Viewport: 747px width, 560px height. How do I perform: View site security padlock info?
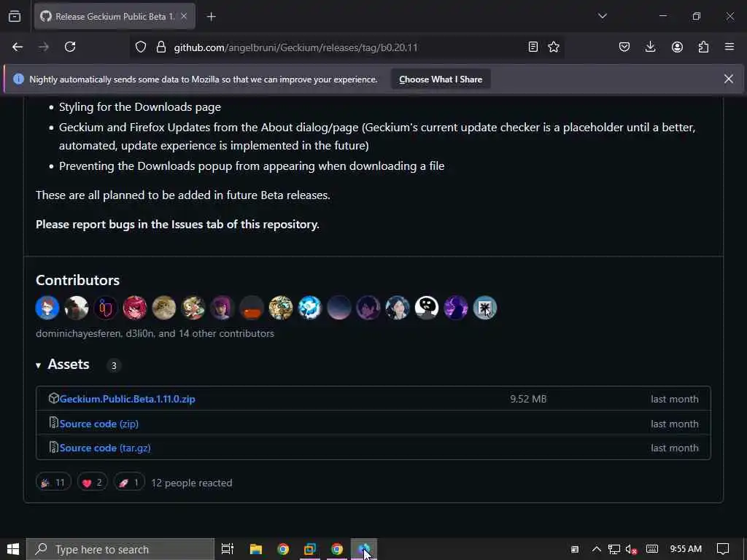coord(161,47)
